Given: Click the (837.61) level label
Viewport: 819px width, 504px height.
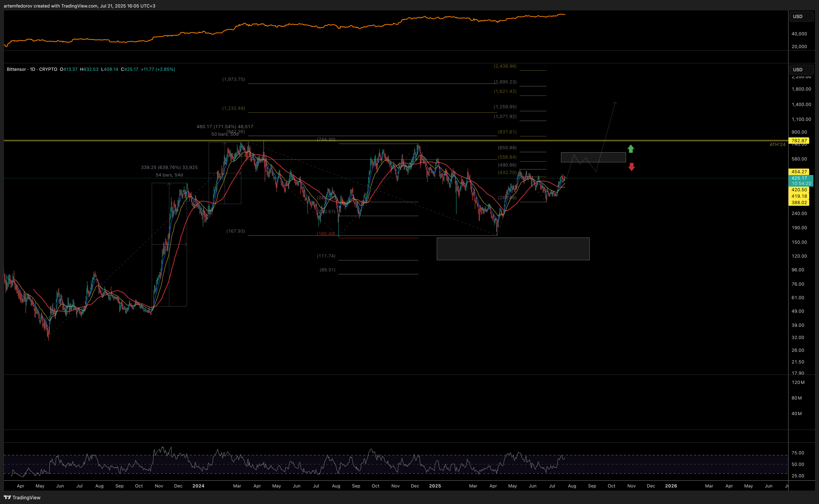Looking at the screenshot, I should coord(507,132).
